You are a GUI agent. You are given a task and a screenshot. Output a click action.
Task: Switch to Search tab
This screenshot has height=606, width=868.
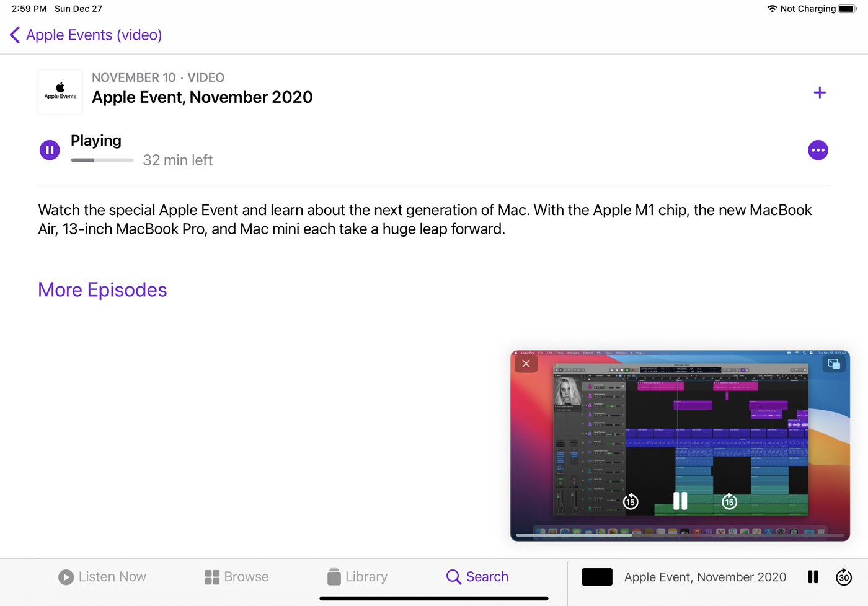[x=477, y=577]
